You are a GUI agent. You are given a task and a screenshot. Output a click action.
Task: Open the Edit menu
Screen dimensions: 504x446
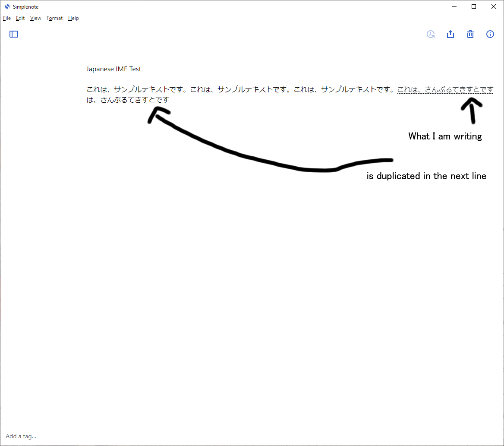20,18
